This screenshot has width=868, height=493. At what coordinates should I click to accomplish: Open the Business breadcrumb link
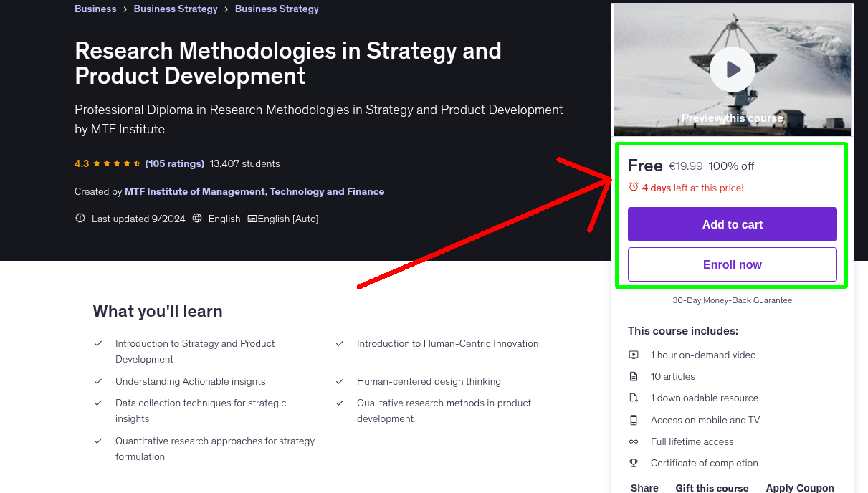[95, 9]
